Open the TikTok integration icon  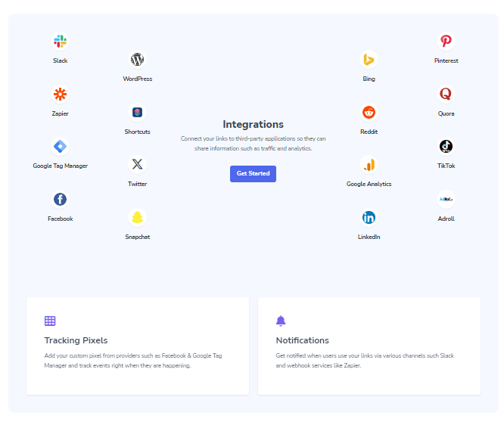(x=446, y=147)
